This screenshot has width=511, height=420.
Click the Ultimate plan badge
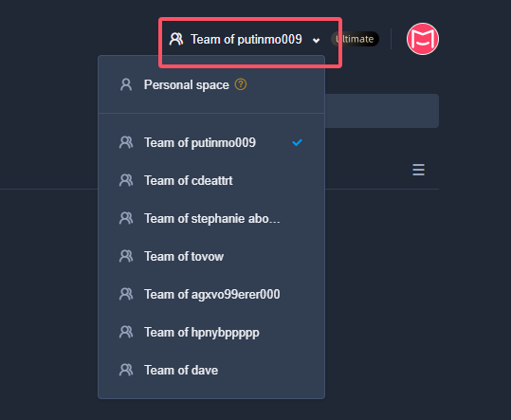click(x=355, y=39)
